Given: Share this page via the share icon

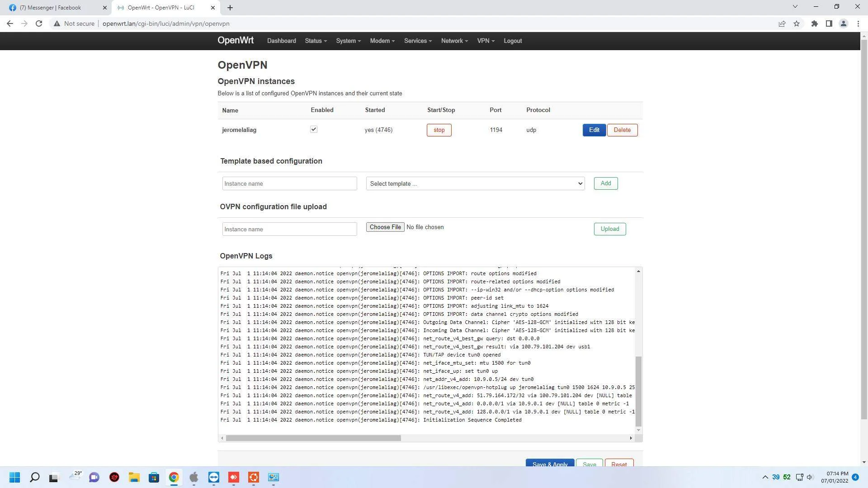Looking at the screenshot, I should 782,23.
